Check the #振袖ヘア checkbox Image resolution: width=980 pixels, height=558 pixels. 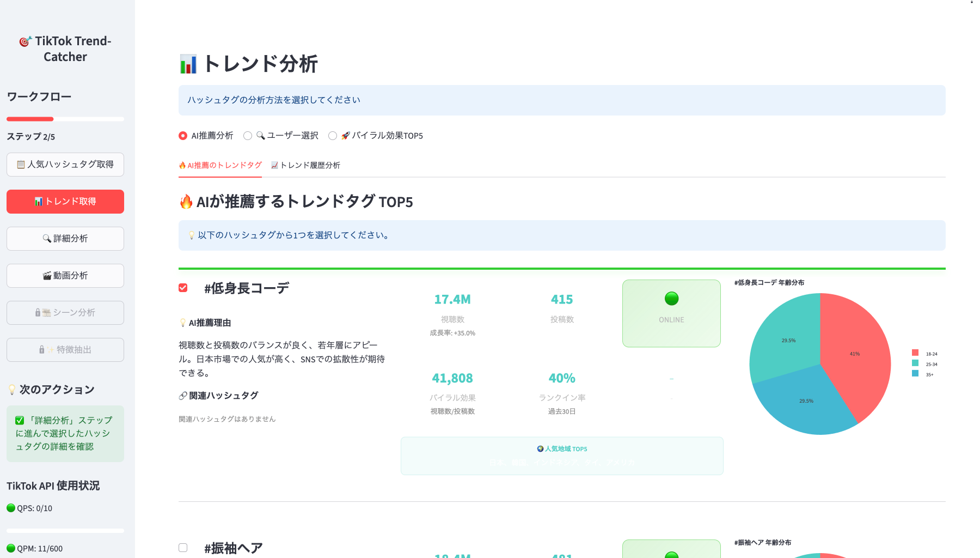tap(183, 547)
